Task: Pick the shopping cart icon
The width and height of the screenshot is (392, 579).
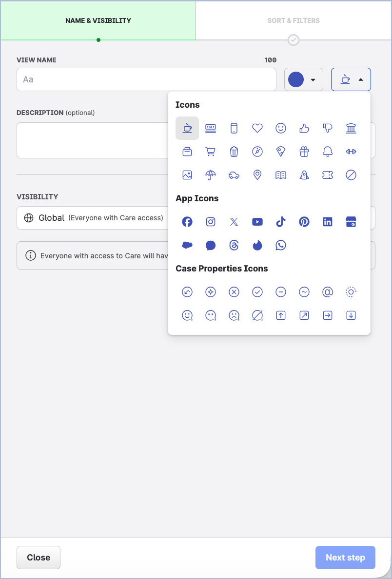Action: 211,152
